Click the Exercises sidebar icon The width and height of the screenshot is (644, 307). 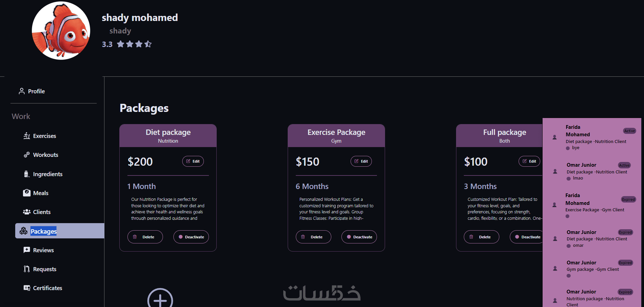point(27,136)
